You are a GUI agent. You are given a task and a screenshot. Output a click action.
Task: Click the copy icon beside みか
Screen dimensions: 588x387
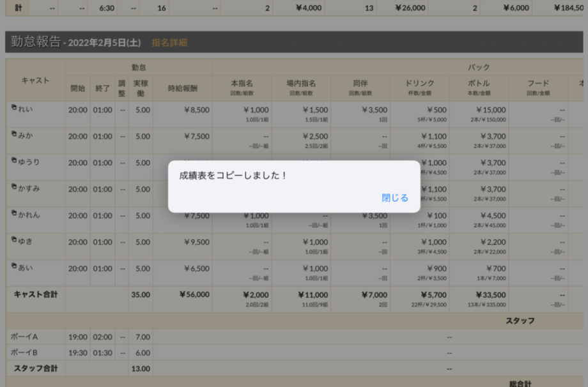click(x=13, y=134)
